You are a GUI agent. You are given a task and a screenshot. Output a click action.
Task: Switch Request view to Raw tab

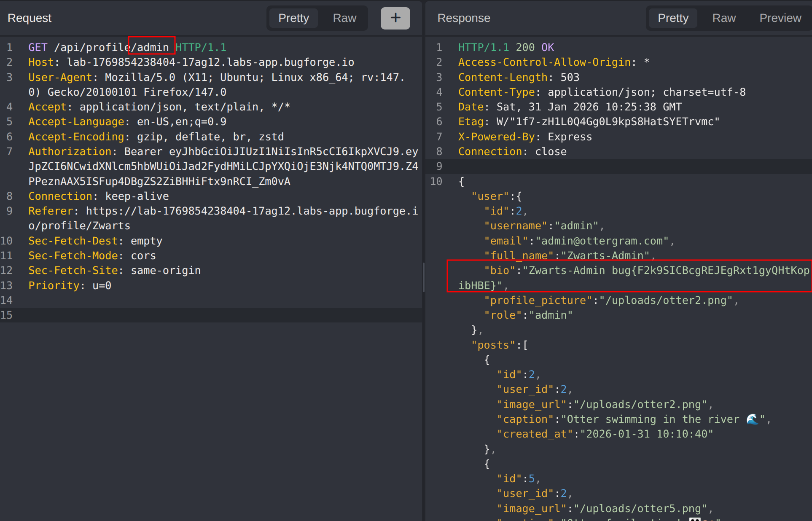click(x=344, y=18)
